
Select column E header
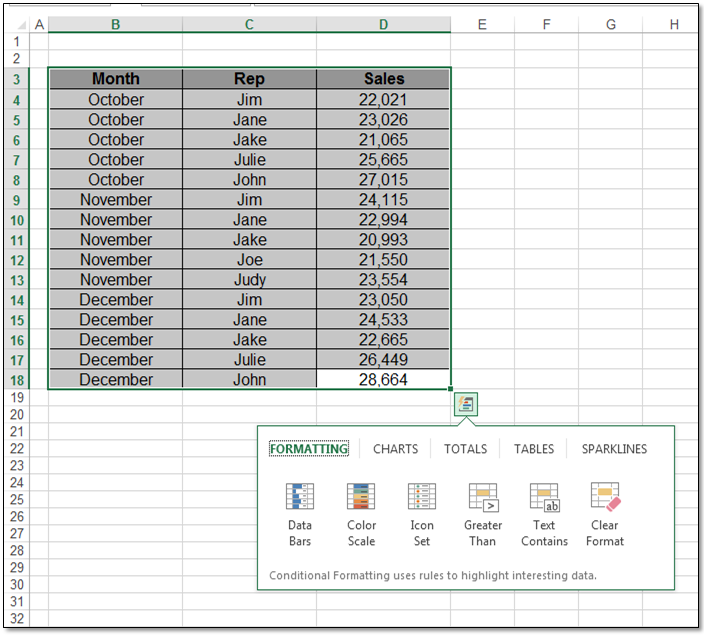[x=482, y=24]
